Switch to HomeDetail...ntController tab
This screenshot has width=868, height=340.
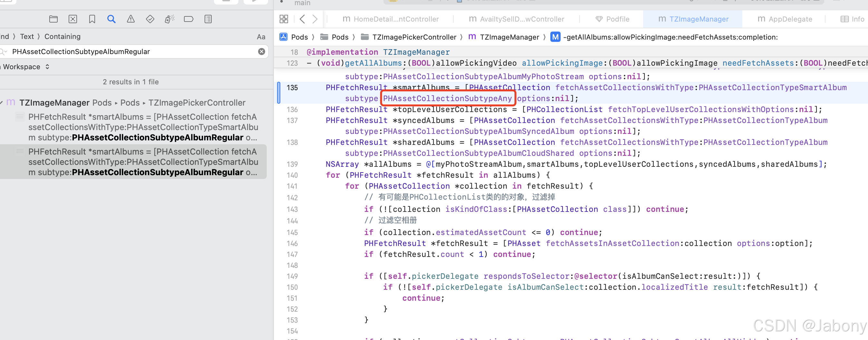[391, 19]
